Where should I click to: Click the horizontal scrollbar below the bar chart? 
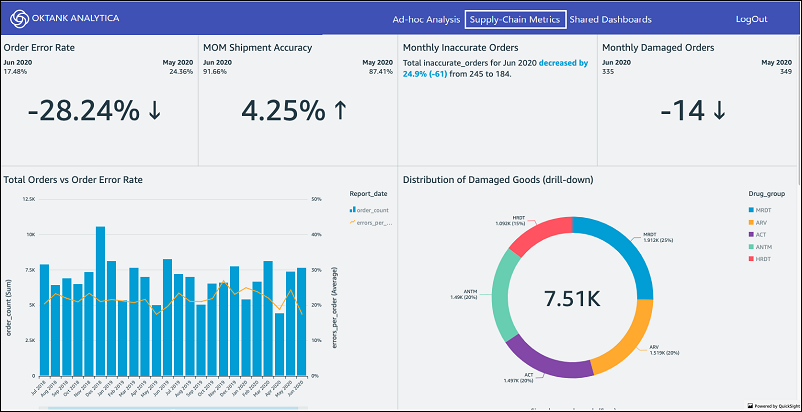(173, 408)
